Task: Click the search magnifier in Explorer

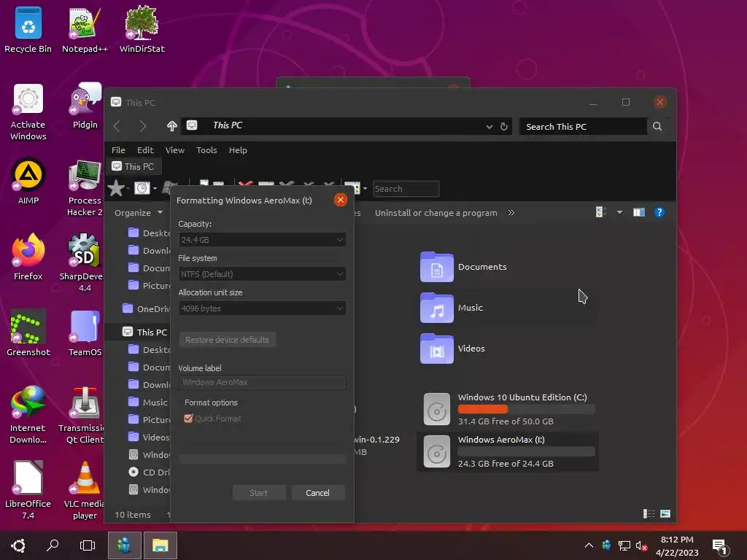Action: [x=657, y=126]
